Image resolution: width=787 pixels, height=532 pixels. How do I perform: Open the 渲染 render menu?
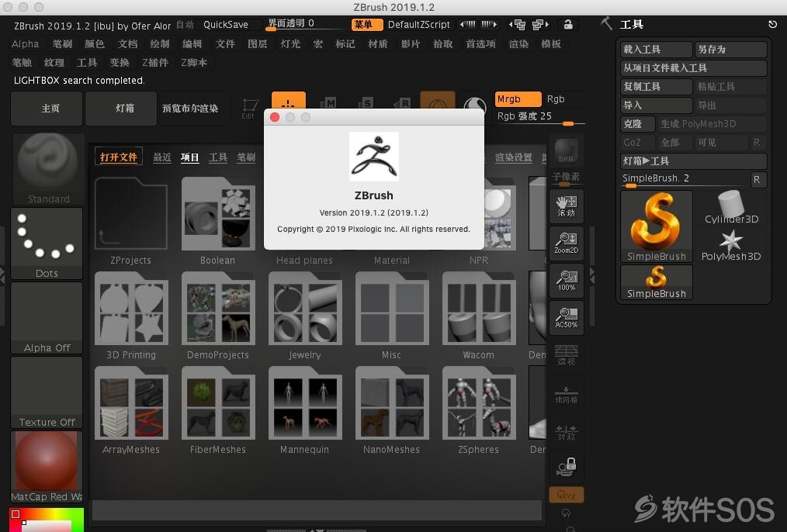point(518,43)
